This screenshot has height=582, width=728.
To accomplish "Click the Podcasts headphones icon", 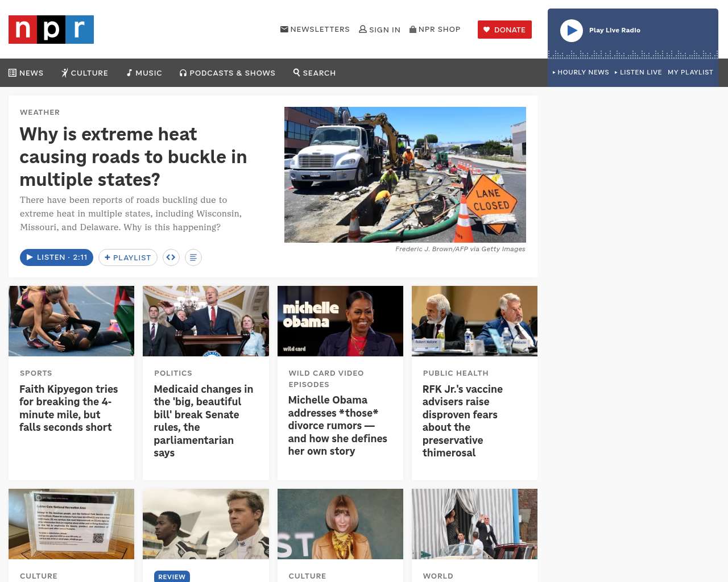I will (x=183, y=73).
